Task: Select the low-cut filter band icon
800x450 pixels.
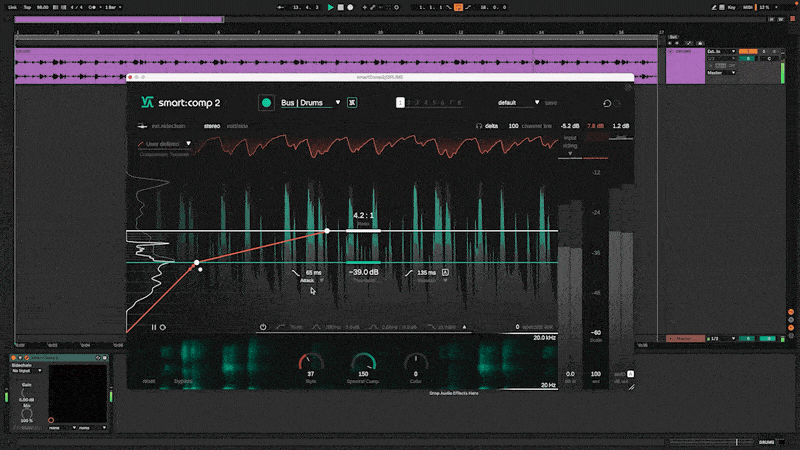Action: coord(281,327)
